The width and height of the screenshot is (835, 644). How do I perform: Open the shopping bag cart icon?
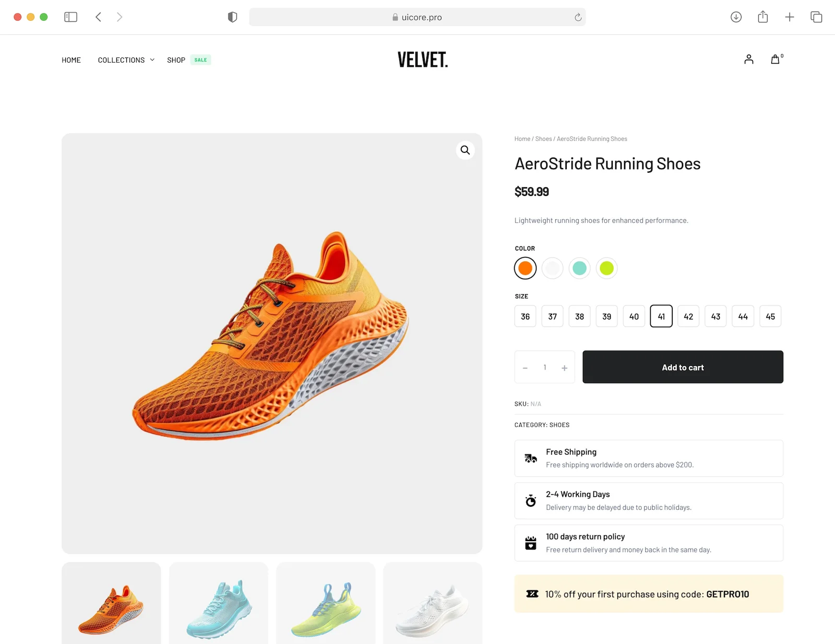coord(776,59)
